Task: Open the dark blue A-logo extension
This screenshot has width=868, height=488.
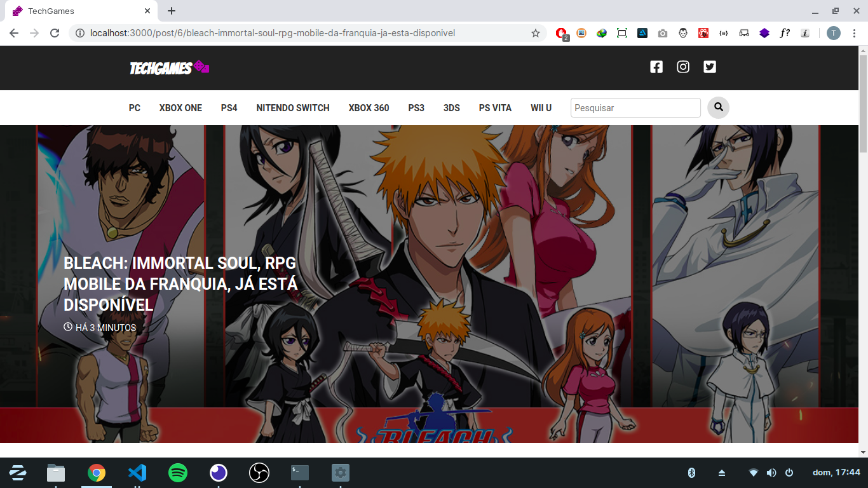Action: (642, 33)
